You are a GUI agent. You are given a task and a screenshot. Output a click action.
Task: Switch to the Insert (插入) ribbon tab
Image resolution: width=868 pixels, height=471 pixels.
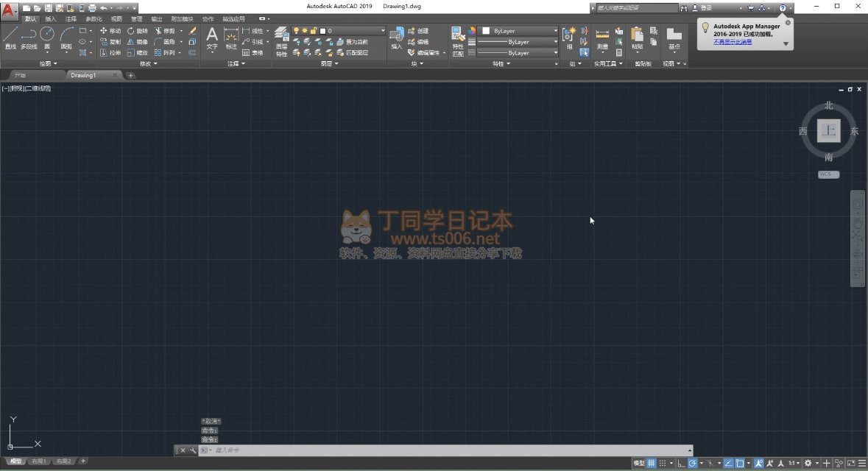[x=50, y=18]
